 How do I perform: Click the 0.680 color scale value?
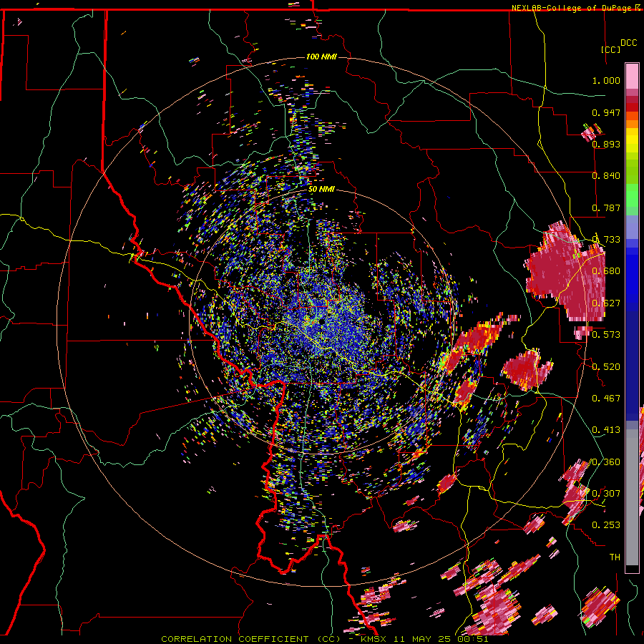(606, 271)
